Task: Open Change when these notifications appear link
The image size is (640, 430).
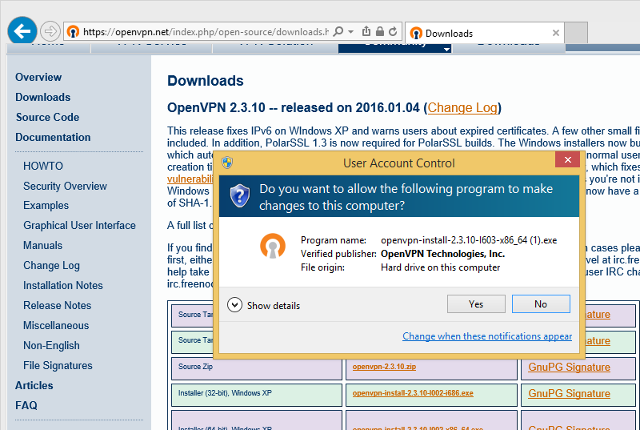Action: coord(487,336)
